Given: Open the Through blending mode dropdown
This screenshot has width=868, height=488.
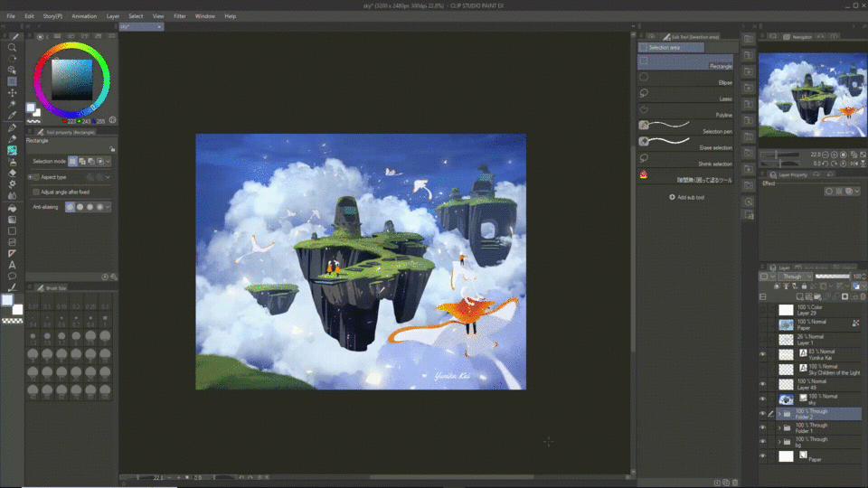Looking at the screenshot, I should (x=793, y=276).
